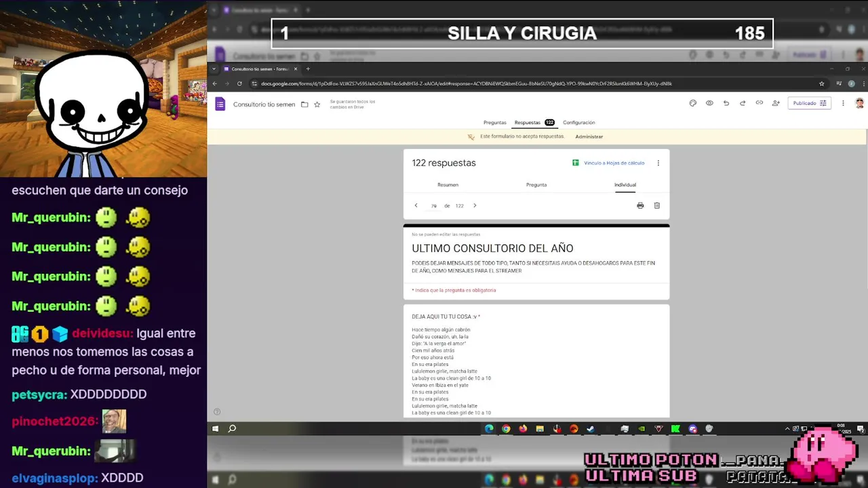Switch to the Preguntas tab

click(x=494, y=123)
